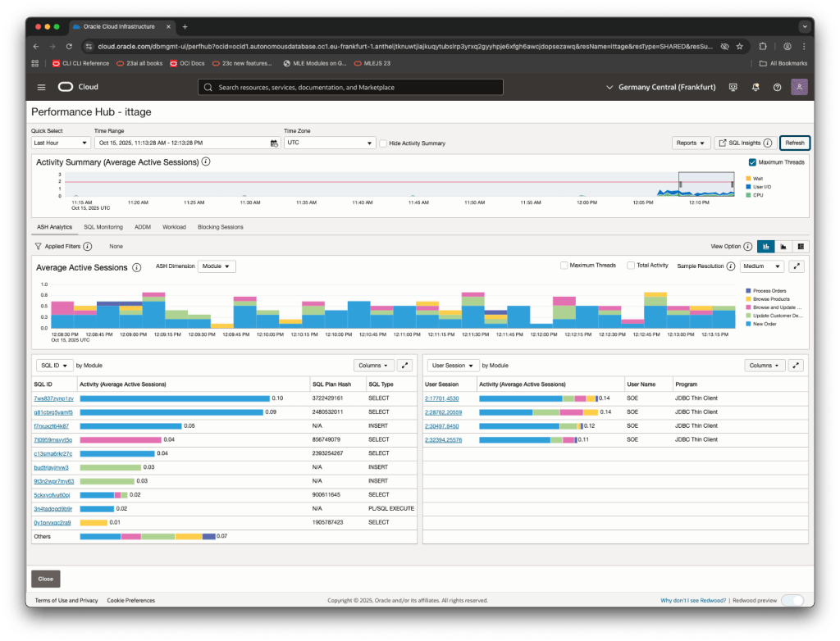The width and height of the screenshot is (840, 641).
Task: Select the bar chart view option
Action: (767, 246)
